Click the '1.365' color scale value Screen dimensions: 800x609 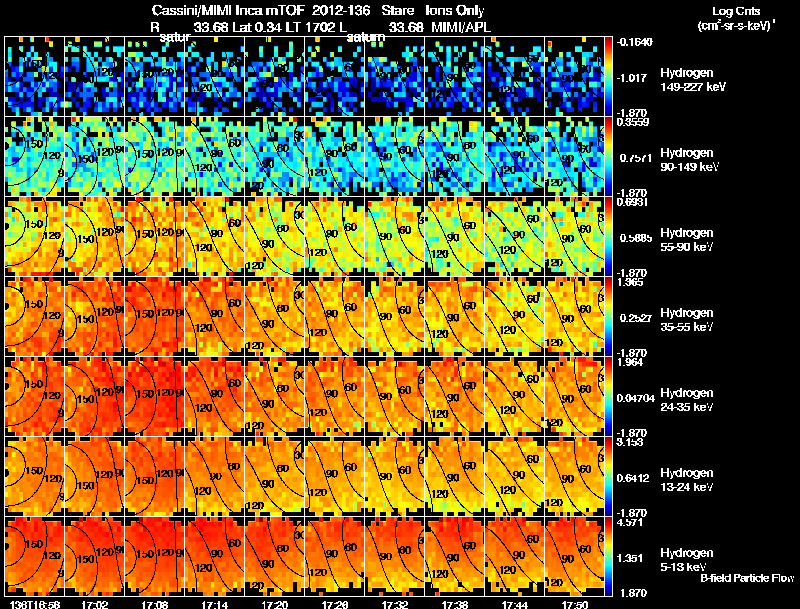pos(631,283)
